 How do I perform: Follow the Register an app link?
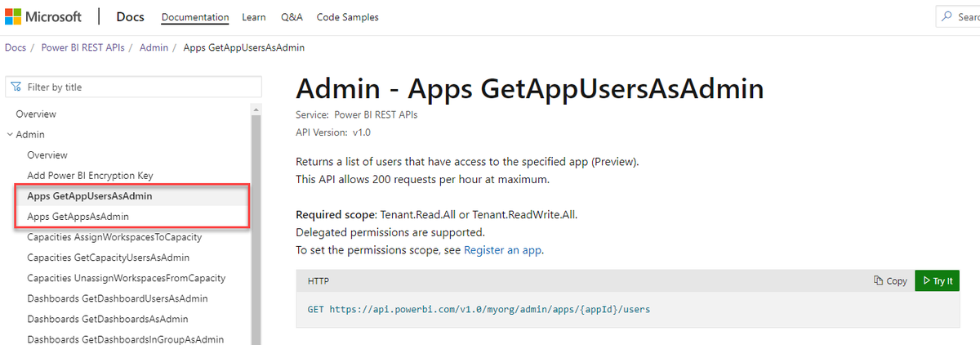pos(502,250)
